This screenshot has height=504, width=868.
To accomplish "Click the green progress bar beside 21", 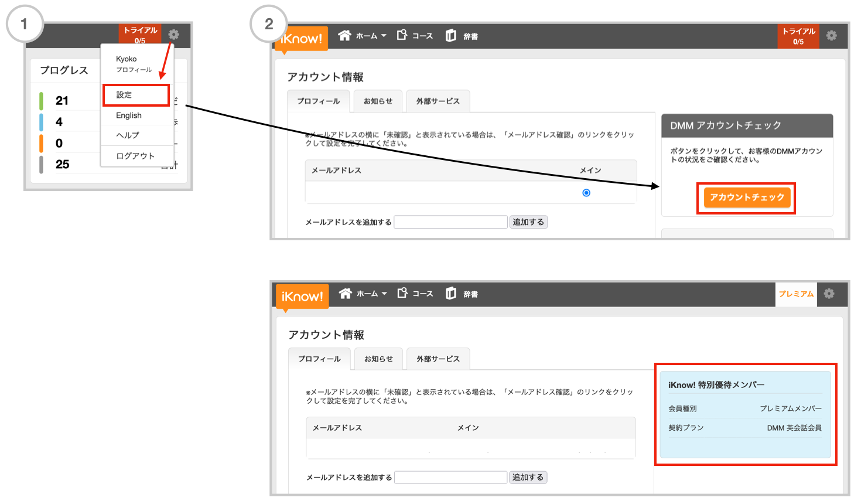I will [x=41, y=101].
